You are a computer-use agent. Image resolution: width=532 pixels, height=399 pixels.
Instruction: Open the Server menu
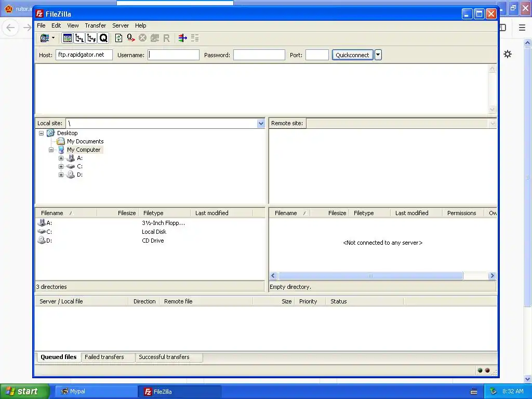coord(121,25)
